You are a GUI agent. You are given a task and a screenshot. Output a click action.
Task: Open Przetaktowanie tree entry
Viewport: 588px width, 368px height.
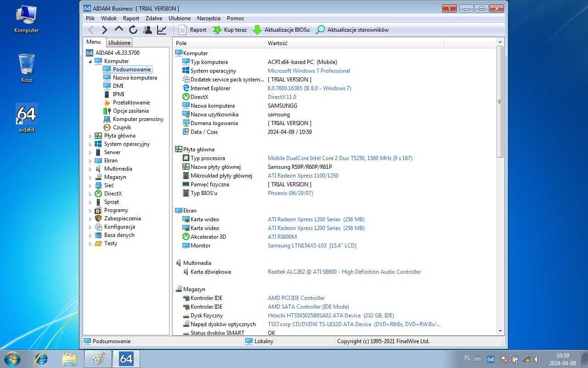[x=131, y=103]
